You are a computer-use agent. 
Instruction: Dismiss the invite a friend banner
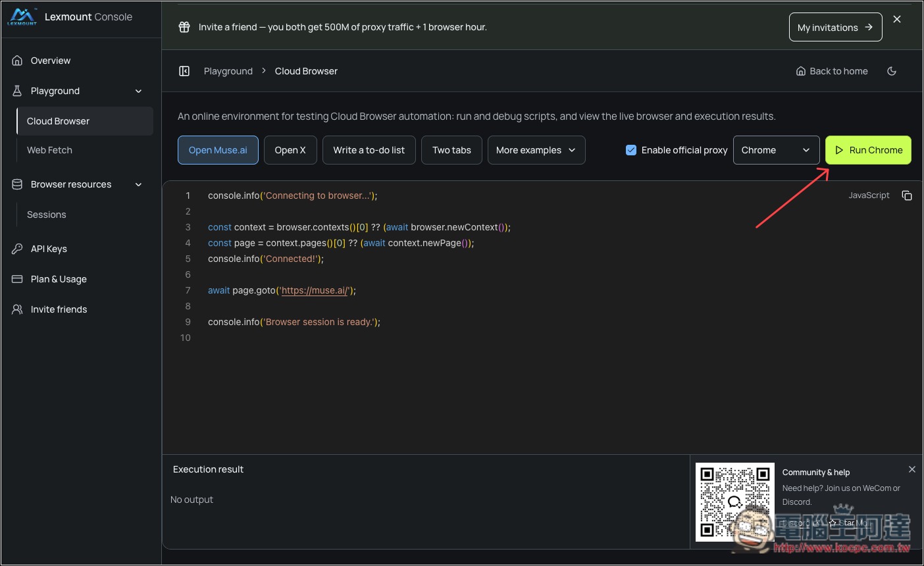coord(897,20)
